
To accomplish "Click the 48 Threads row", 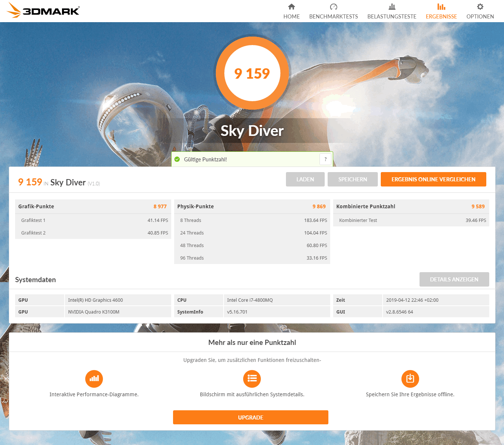I will click(x=252, y=245).
